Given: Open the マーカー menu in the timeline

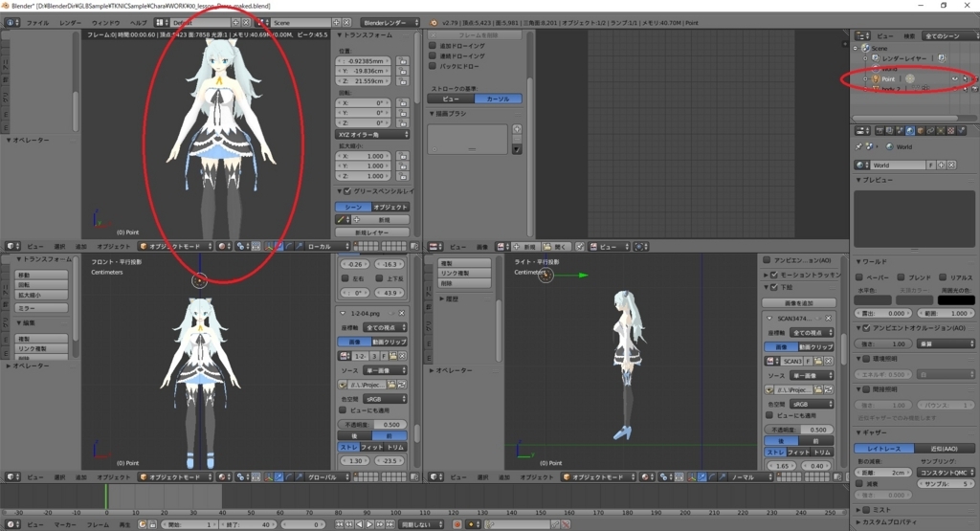Looking at the screenshot, I should pyautogui.click(x=65, y=524).
